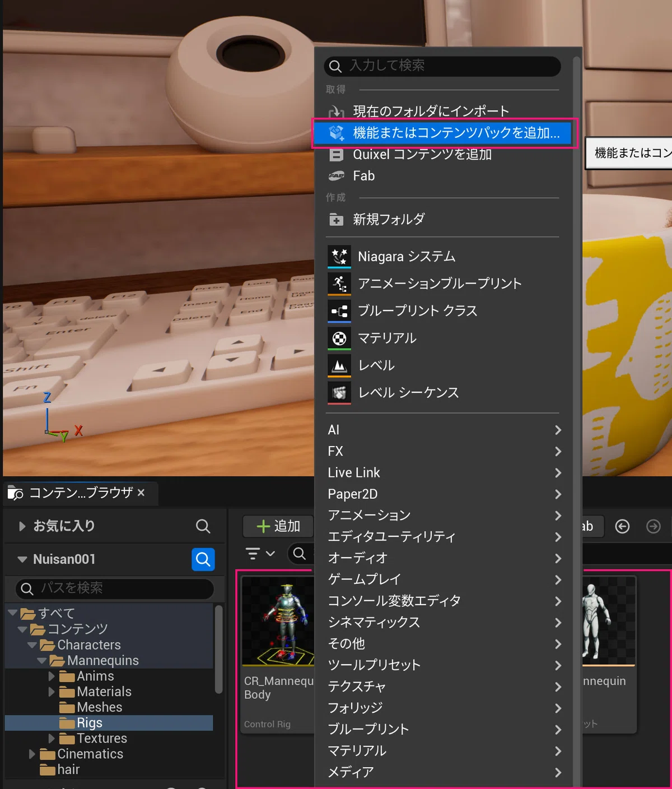This screenshot has height=789, width=672.
Task: Click the レベル mountain icon
Action: tap(339, 366)
